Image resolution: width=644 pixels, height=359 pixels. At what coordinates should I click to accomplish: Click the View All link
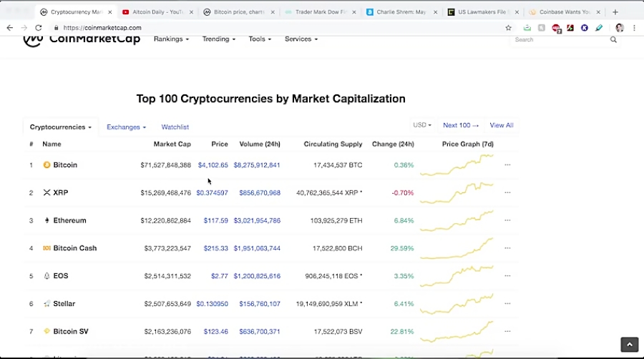click(x=502, y=125)
